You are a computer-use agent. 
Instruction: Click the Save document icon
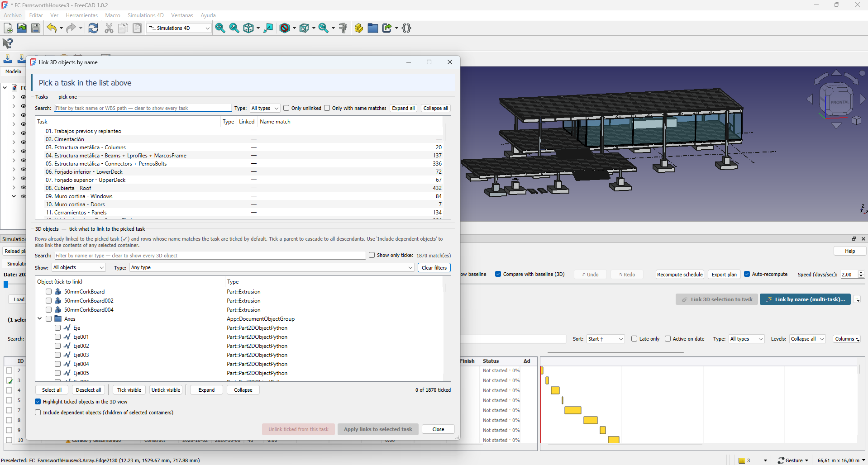pos(36,28)
